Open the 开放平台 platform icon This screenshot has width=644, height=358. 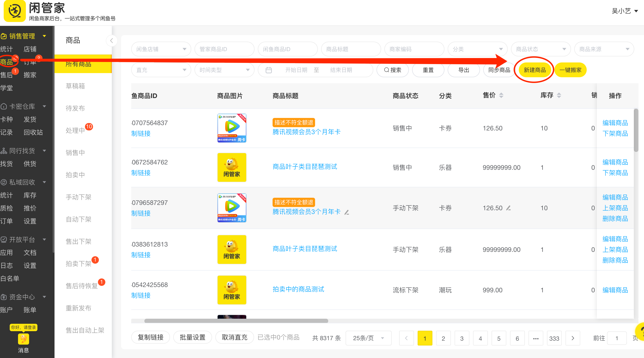point(3,240)
